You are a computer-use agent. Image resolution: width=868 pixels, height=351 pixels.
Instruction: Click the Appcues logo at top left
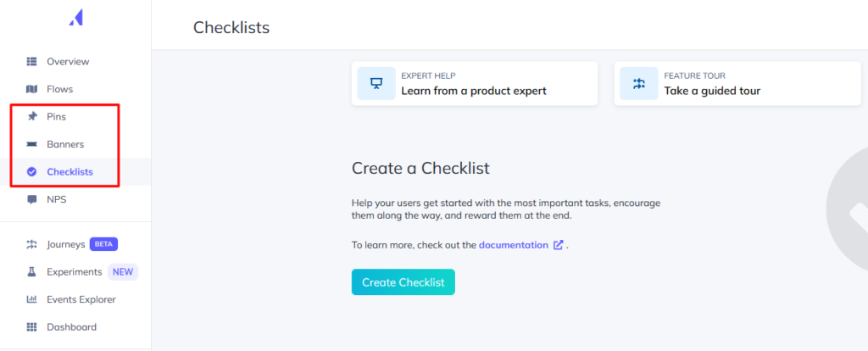75,17
